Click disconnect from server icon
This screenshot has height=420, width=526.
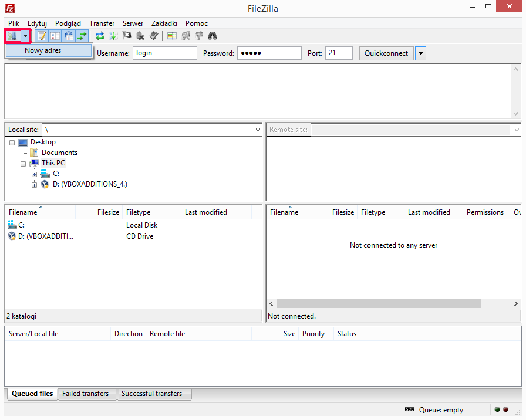pos(140,36)
